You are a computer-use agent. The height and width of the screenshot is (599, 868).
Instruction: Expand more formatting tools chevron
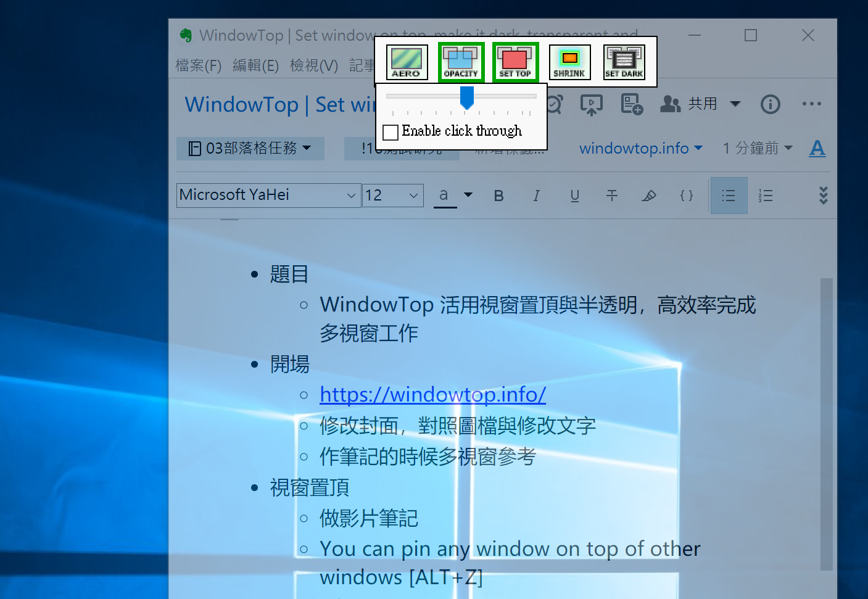coord(823,196)
